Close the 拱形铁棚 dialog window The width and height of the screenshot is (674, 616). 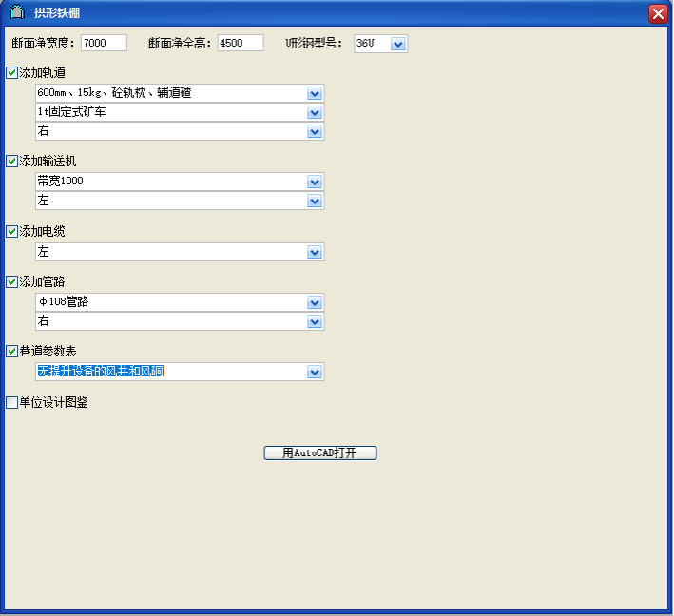point(657,14)
